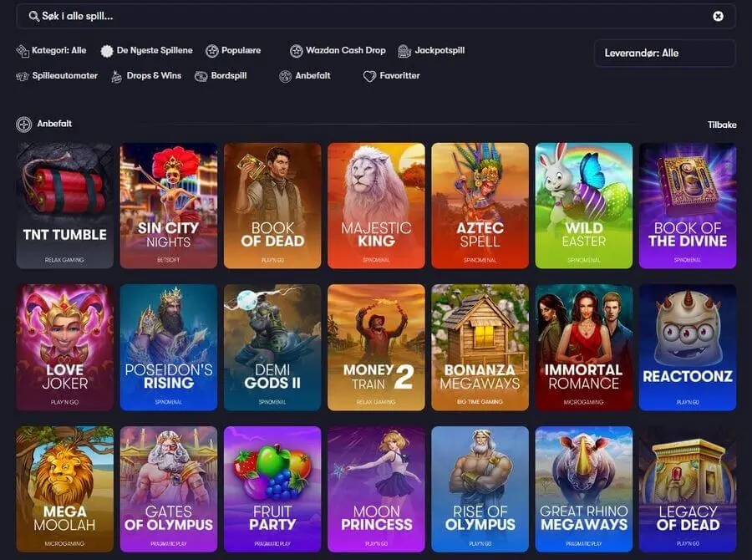Screen dimensions: 752x560
Task: Open the Book of the Divine game
Action: 688,206
